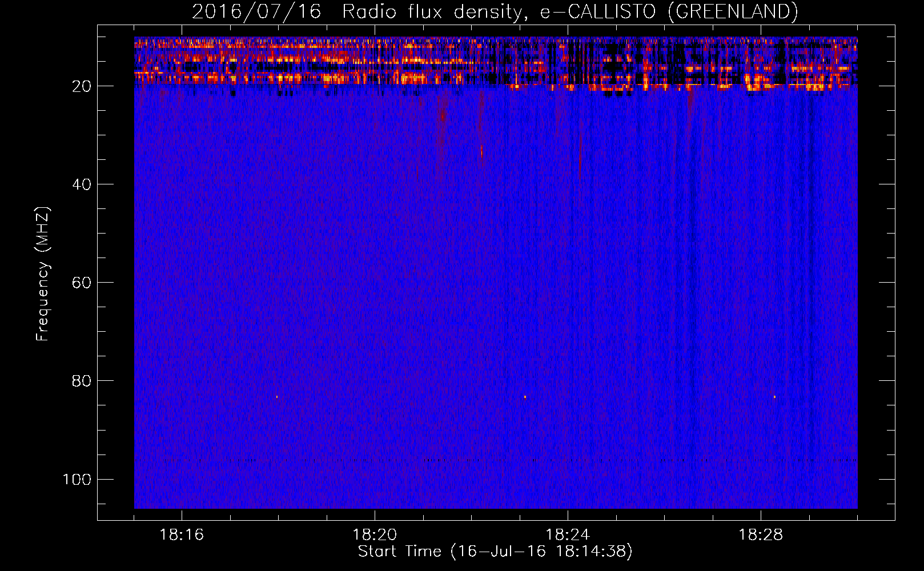Click the 18:20 time tick label
Screen dimensions: 924x571
(375, 535)
